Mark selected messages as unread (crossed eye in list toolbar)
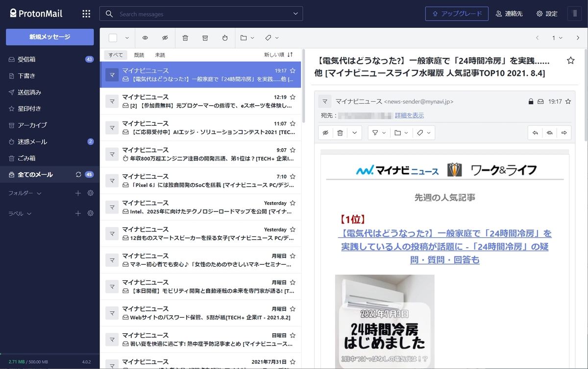Screen dimensions: 588x369 pyautogui.click(x=165, y=38)
